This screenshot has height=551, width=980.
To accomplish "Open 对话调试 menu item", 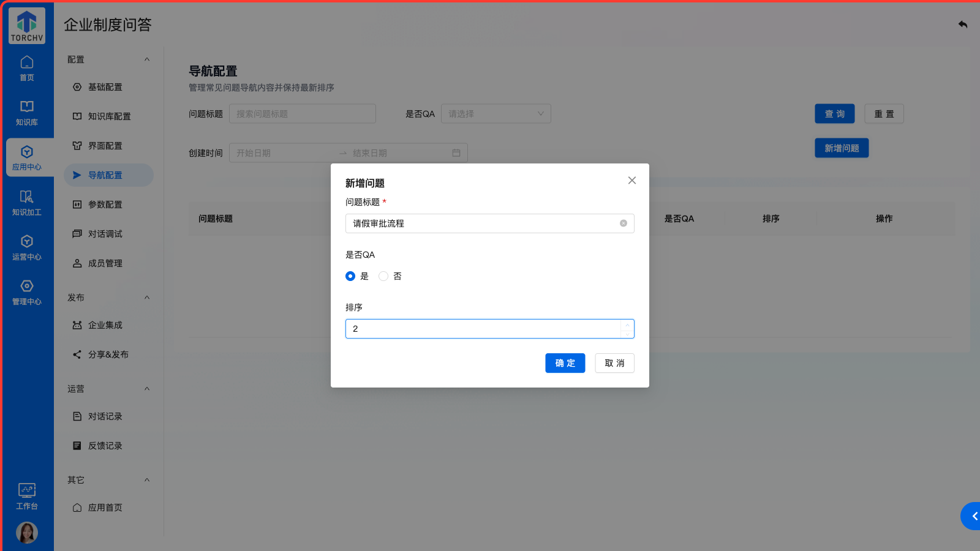I will [105, 234].
